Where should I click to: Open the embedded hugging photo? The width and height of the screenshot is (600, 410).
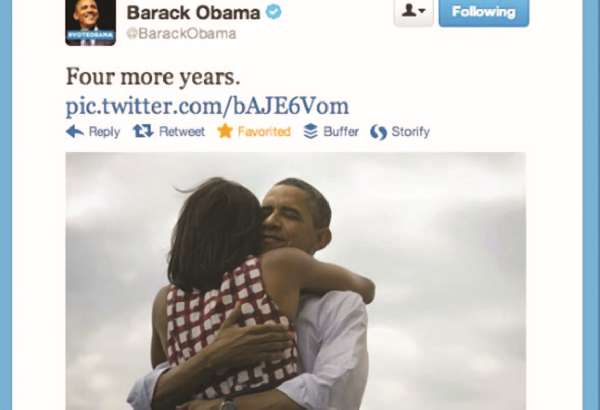click(x=296, y=281)
